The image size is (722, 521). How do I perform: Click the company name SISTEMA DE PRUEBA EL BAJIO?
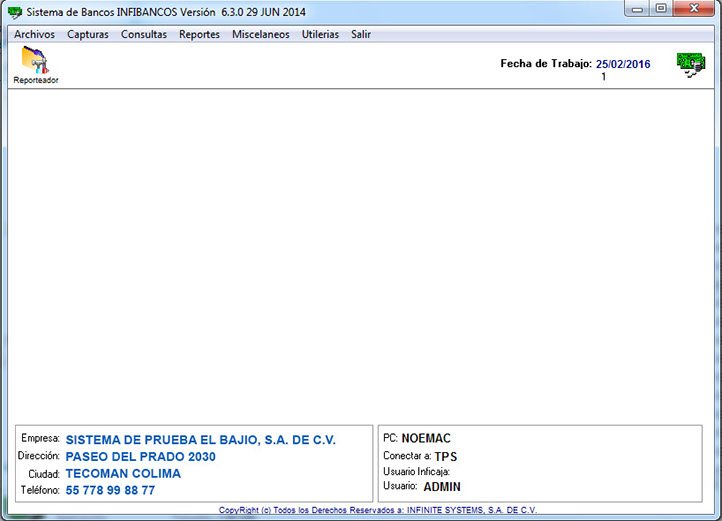(201, 440)
